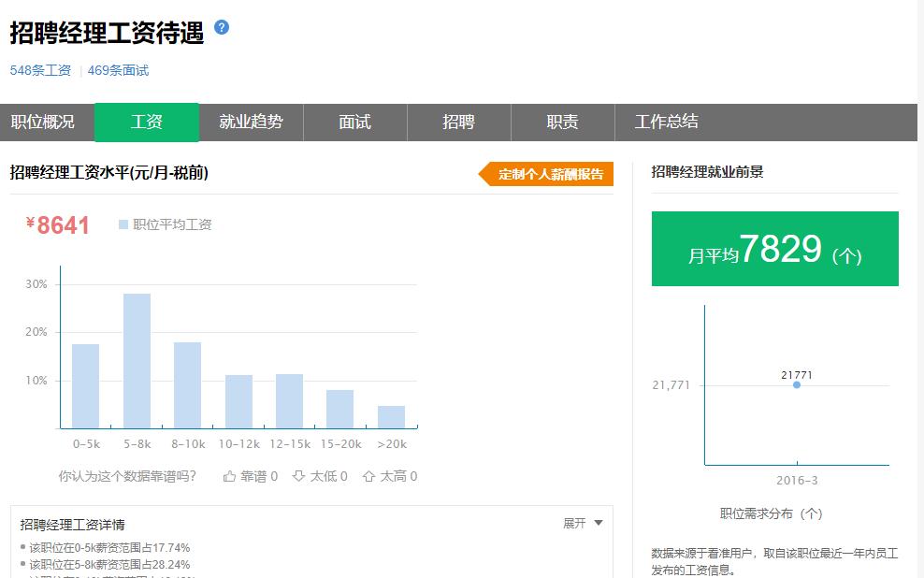924x578 pixels.
Task: Switch to the 面试 tab
Action: click(355, 122)
